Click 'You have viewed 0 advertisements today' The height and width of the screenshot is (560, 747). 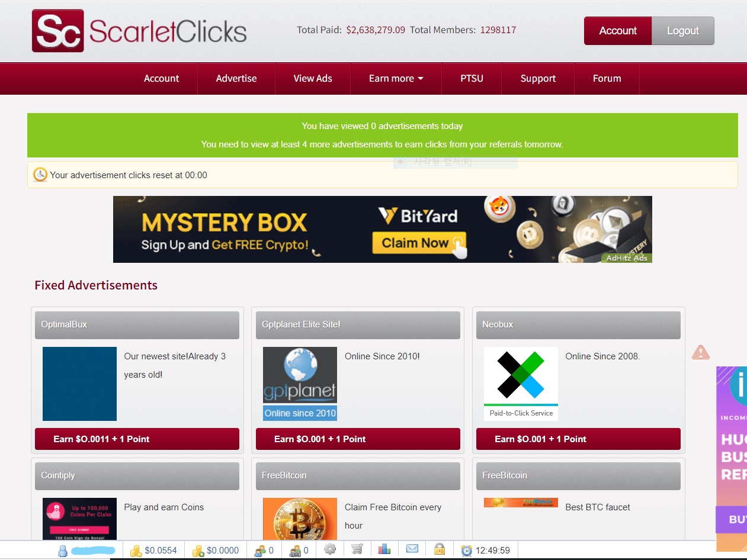tap(382, 126)
